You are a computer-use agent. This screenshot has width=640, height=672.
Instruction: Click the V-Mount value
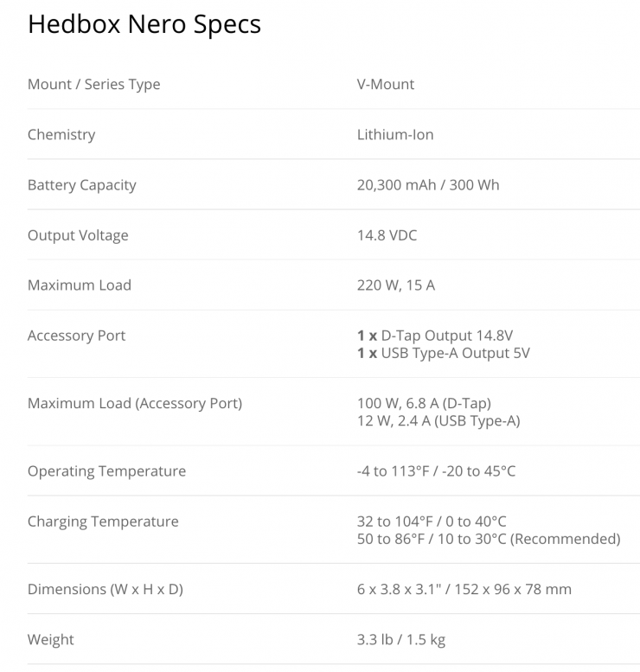pyautogui.click(x=386, y=85)
